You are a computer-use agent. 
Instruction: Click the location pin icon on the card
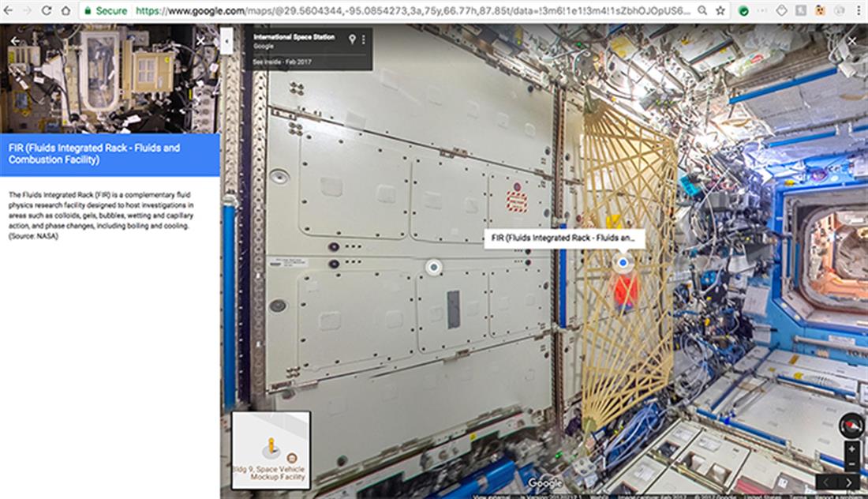pos(352,39)
